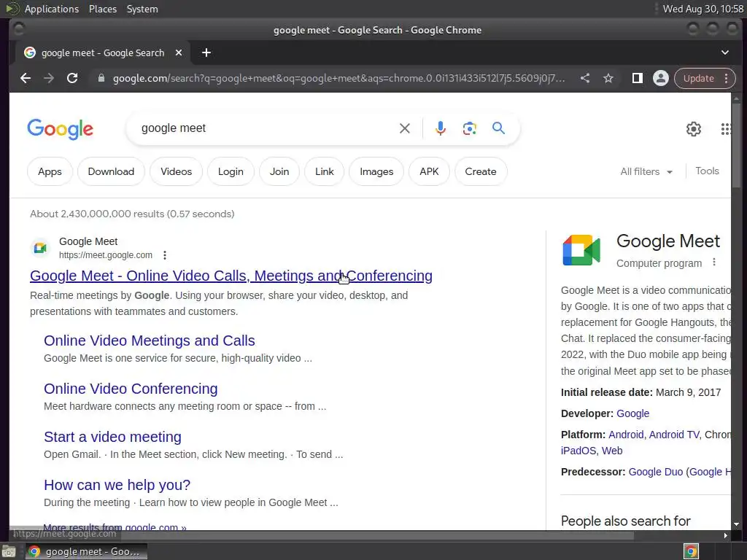The image size is (747, 560).
Task: Click the Google Meet favicon in first result
Action: (x=41, y=248)
